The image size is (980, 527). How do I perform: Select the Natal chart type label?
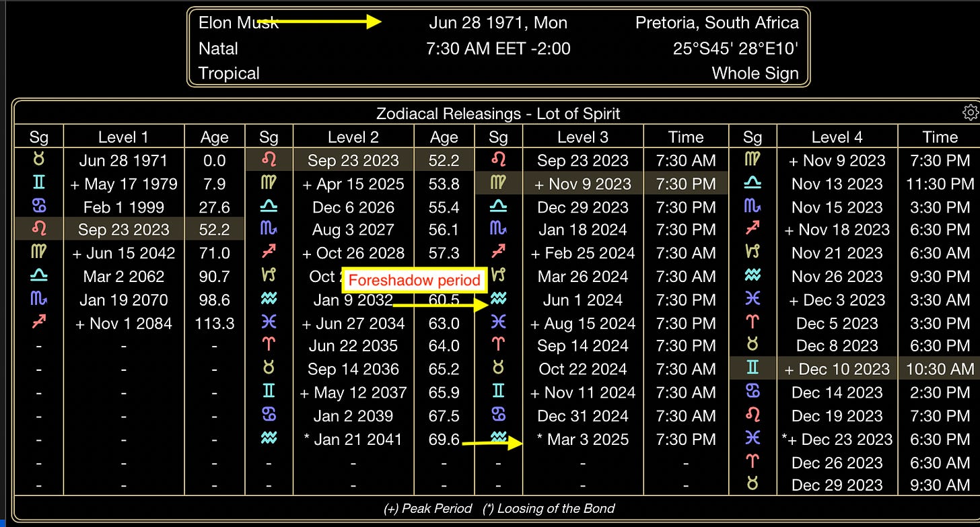(218, 48)
